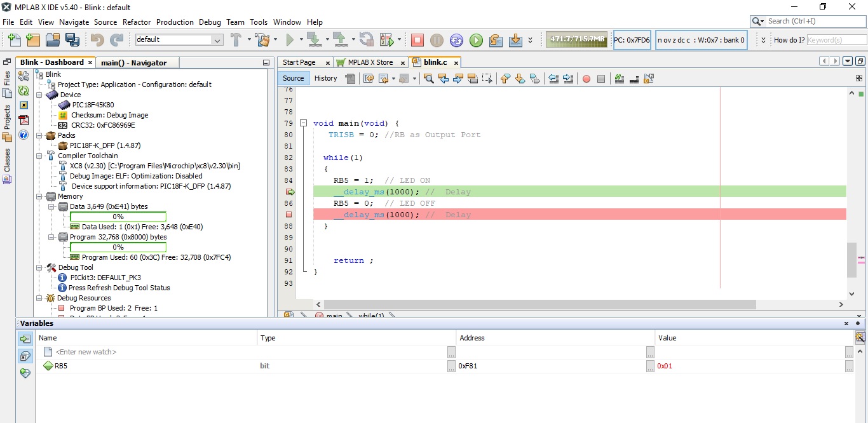868x423 pixels.
Task: Open Dashboard help icon
Action: (24, 135)
